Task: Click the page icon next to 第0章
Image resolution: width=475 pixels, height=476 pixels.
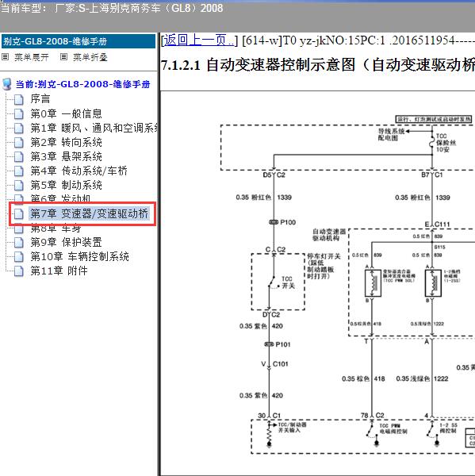Action: (19, 113)
